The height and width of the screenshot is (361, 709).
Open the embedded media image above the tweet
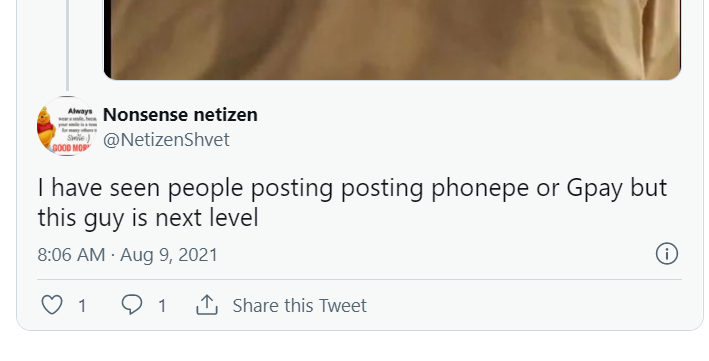point(392,40)
